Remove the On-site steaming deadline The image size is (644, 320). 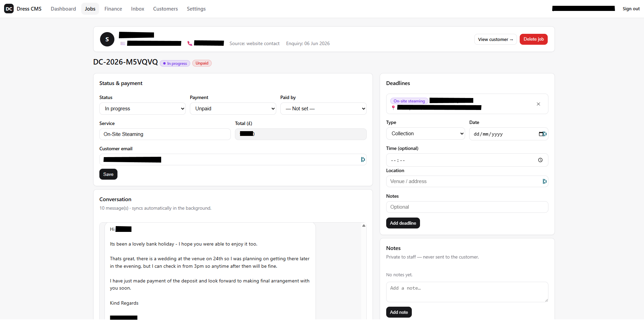pos(538,104)
